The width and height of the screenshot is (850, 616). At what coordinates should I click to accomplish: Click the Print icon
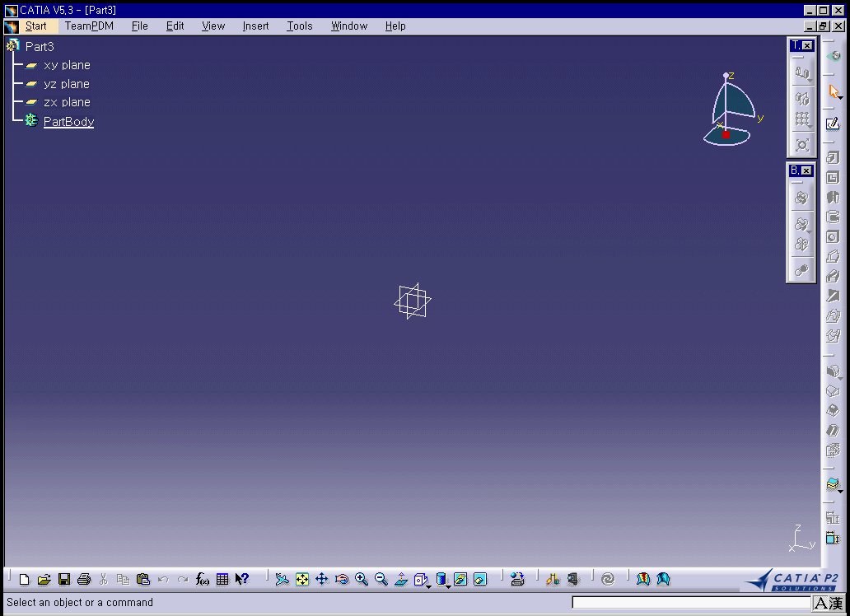[84, 579]
